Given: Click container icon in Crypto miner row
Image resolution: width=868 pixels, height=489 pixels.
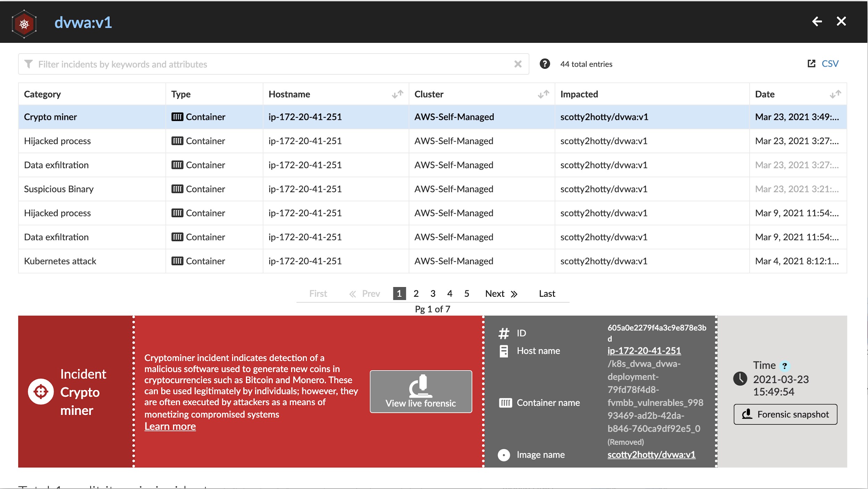Looking at the screenshot, I should click(177, 117).
